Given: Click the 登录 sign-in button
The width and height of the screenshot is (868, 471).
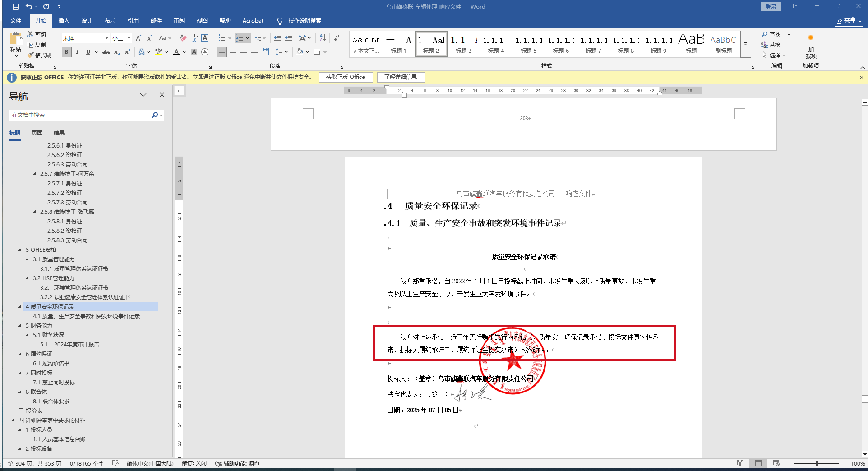Looking at the screenshot, I should click(771, 6).
